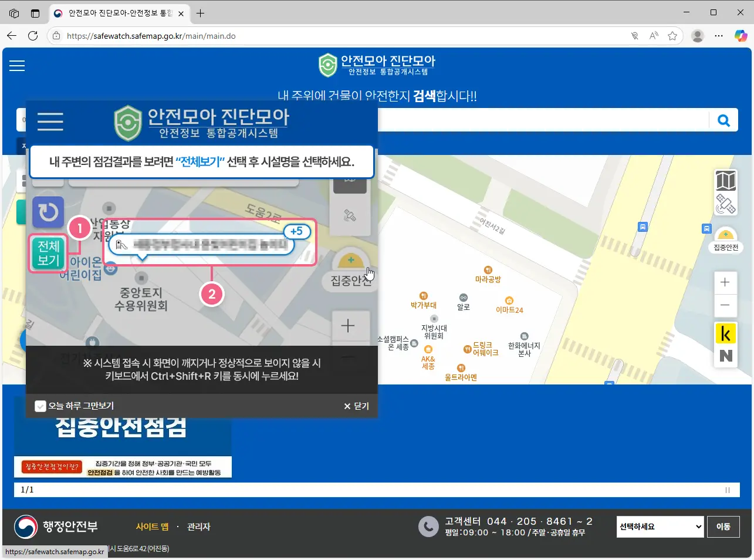Open tracking prevention icon in address bar
The height and width of the screenshot is (560, 754).
pos(635,36)
